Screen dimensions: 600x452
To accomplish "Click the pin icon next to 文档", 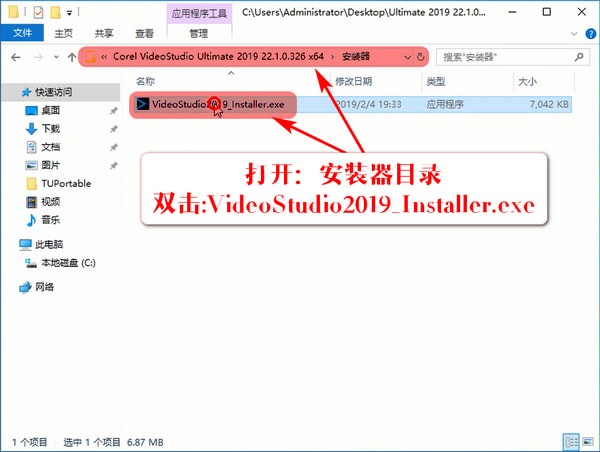I will pos(114,147).
